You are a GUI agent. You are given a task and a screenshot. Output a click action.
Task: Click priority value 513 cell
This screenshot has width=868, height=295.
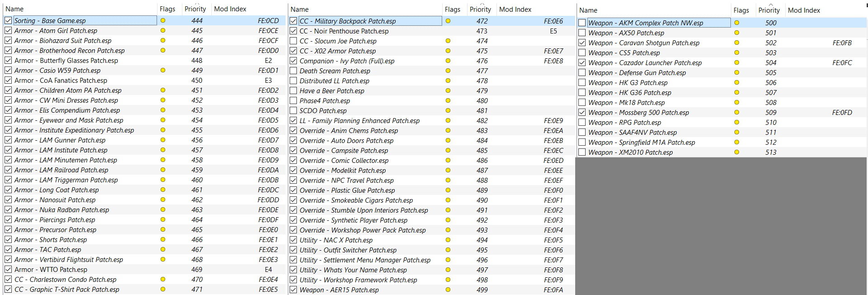[771, 152]
